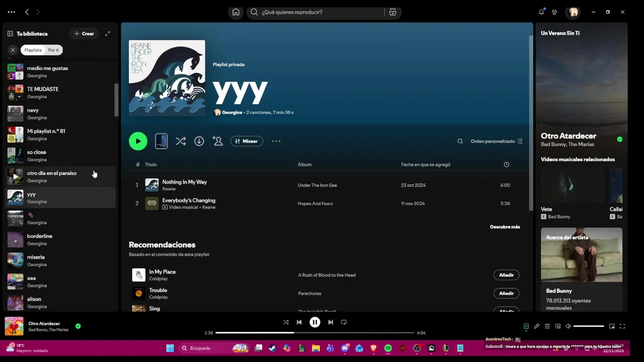Open the borderline playlist
Viewport: 644px width, 362px height.
(x=60, y=240)
